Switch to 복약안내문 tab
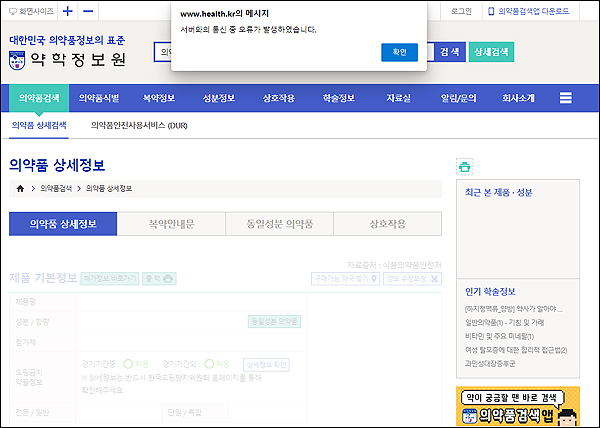 click(171, 224)
